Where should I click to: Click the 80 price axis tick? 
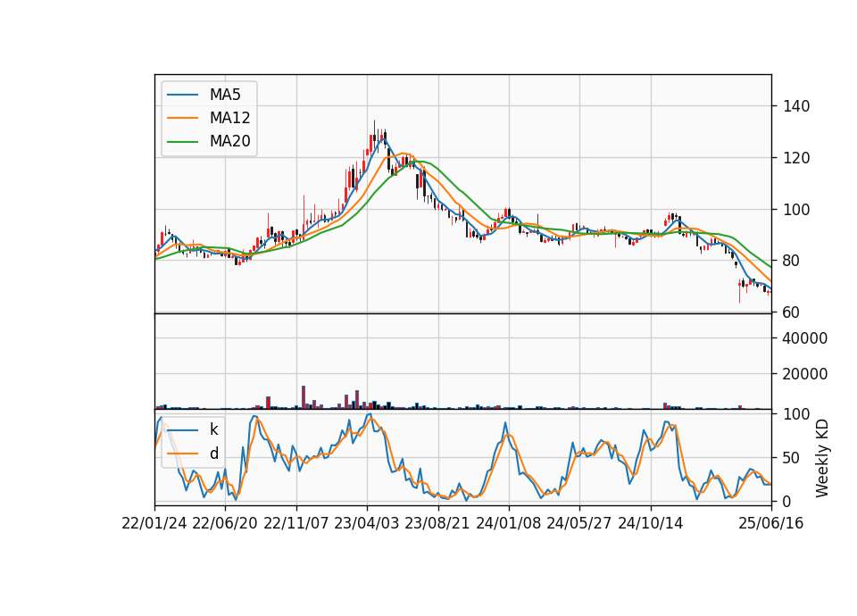[791, 261]
